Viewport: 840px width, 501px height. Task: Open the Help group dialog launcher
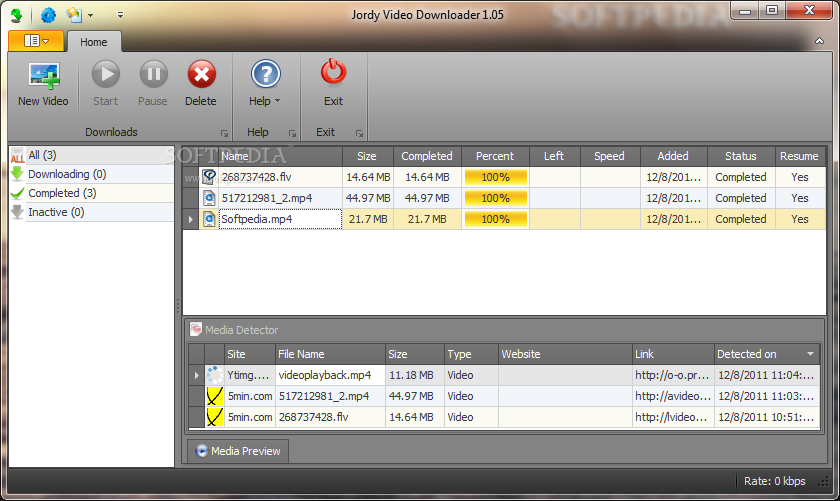tap(292, 133)
